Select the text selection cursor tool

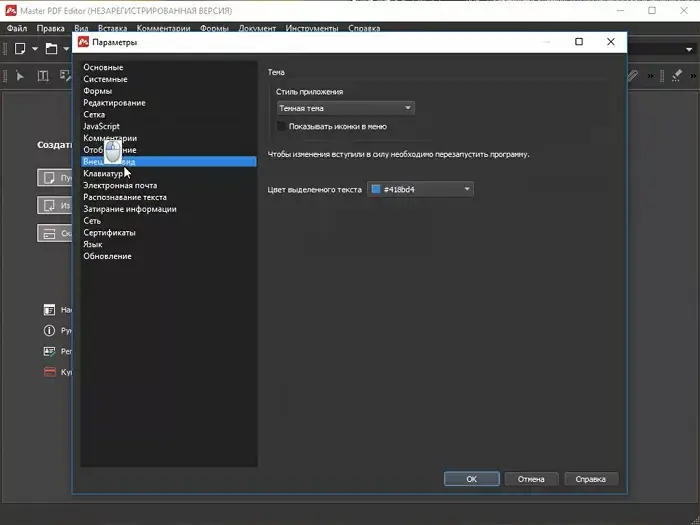click(43, 75)
